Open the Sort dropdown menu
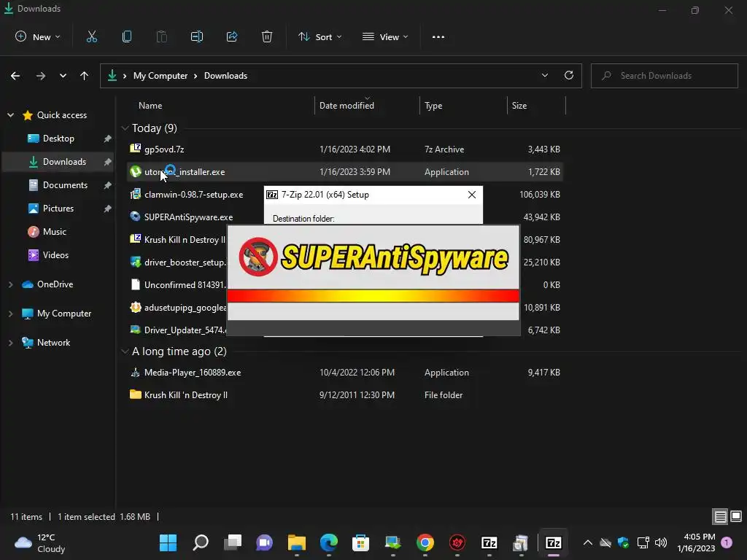 click(320, 36)
